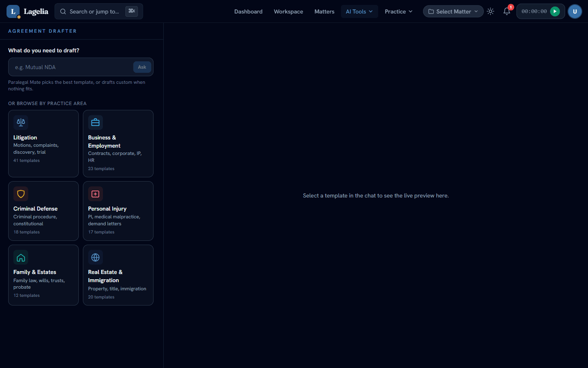Click the AGREEMENT DRAFTER heading
This screenshot has width=588, height=368.
click(x=42, y=31)
